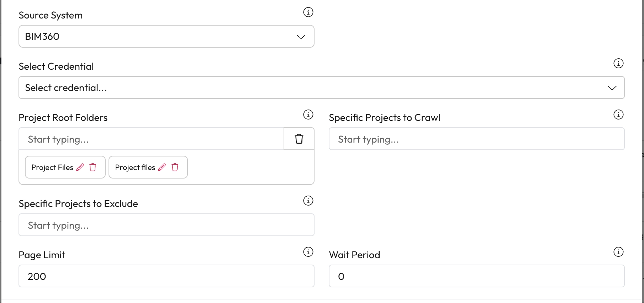Show info for Specific Projects to Exclude
The height and width of the screenshot is (303, 644).
[308, 201]
